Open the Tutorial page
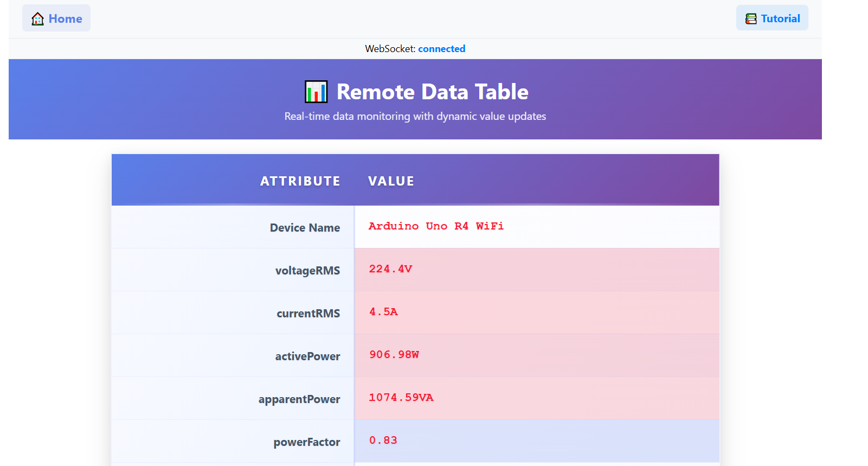Viewport: 868px width, 466px height. 772,18
